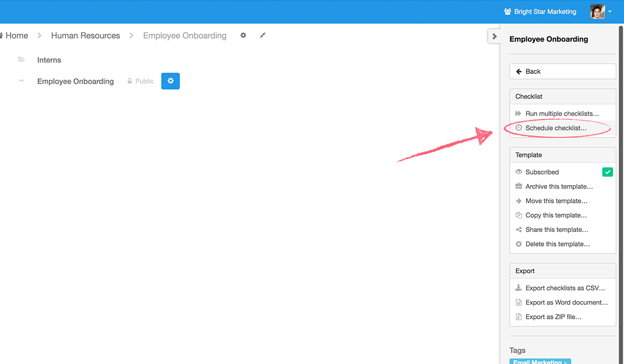624x364 pixels.
Task: Click the Public visibility label
Action: tap(145, 81)
